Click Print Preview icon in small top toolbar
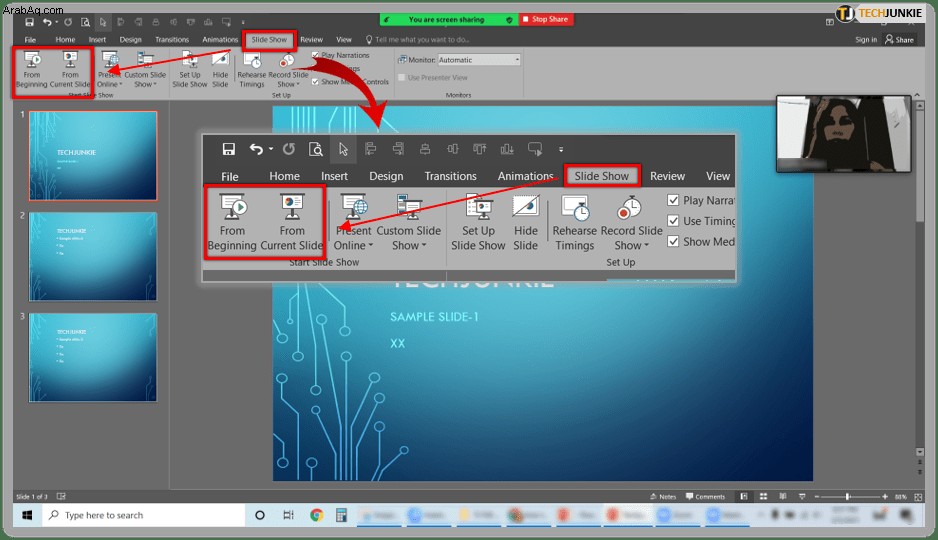The image size is (938, 540). click(86, 22)
